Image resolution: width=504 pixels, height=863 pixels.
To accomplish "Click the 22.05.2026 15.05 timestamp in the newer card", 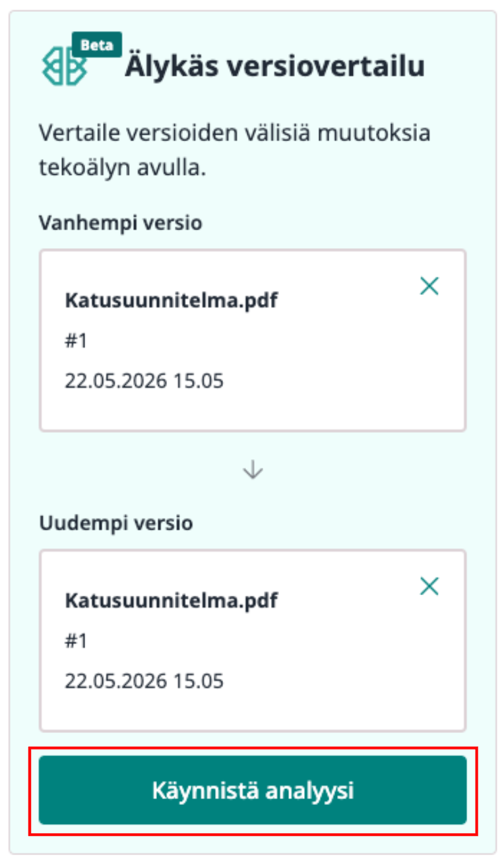I will point(144,681).
